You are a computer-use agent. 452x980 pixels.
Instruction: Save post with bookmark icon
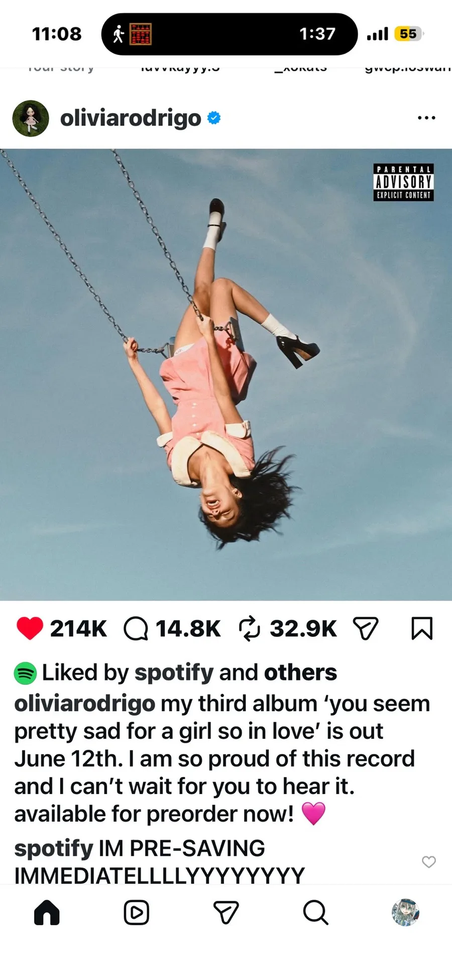tap(422, 628)
